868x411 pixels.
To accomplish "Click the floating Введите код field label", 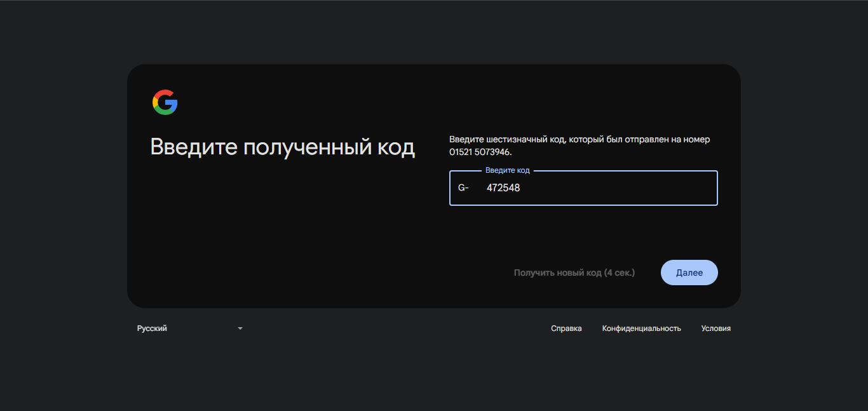I will coord(507,170).
